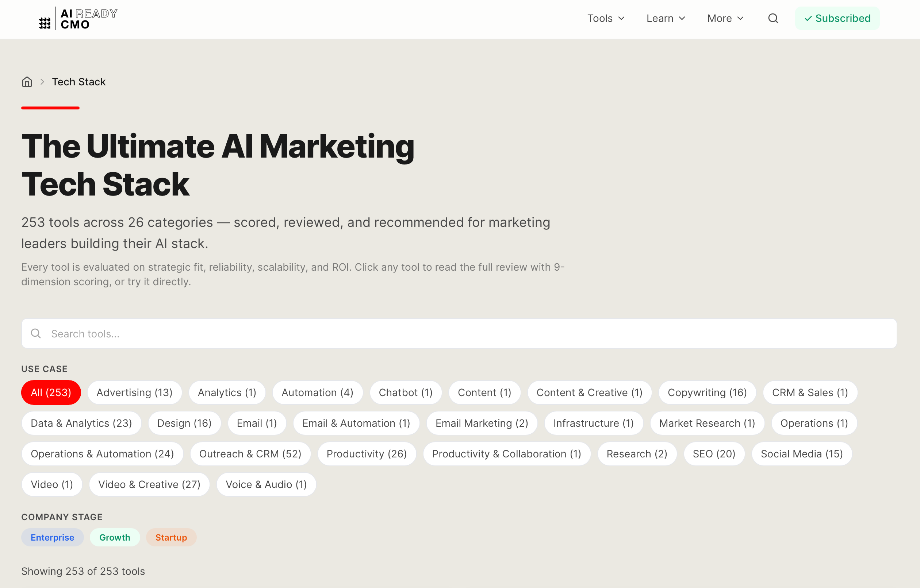The width and height of the screenshot is (920, 588).
Task: Click the AI Ready CMO grid logo
Action: coord(45,23)
